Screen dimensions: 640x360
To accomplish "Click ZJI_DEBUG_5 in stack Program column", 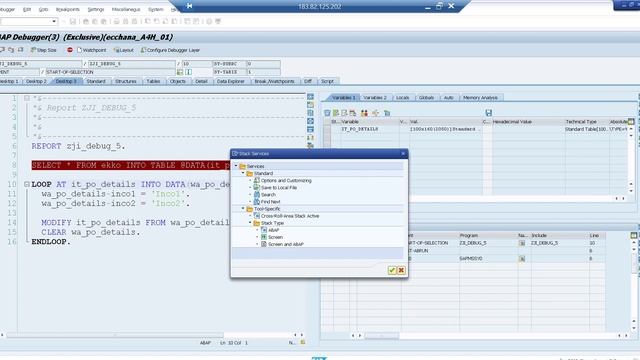I will [x=473, y=243].
